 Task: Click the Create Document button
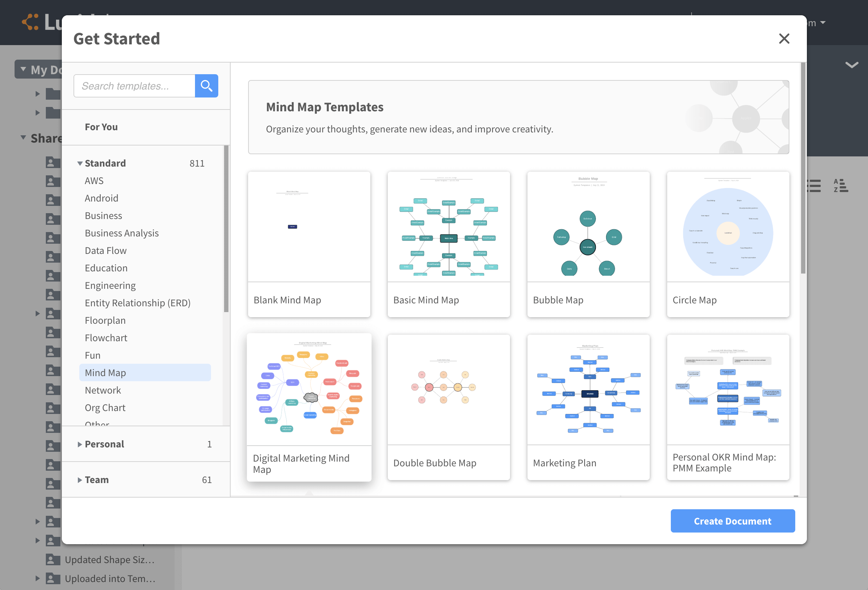coord(732,521)
